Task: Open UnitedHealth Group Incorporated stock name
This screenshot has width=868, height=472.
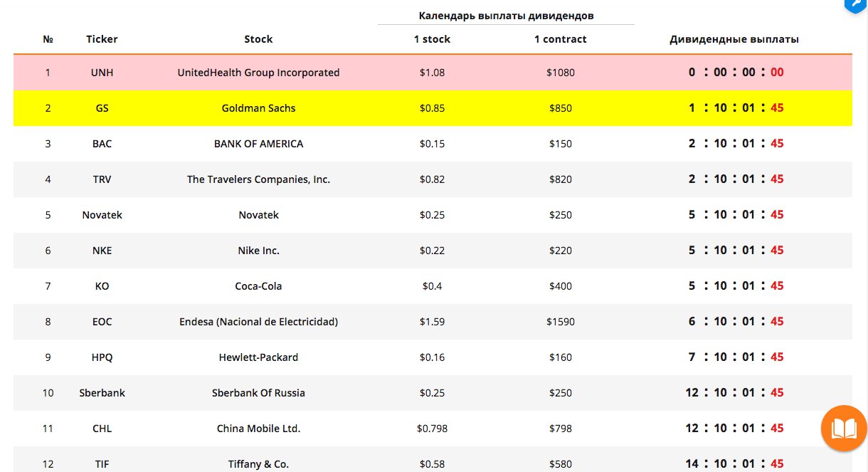Action: (258, 73)
